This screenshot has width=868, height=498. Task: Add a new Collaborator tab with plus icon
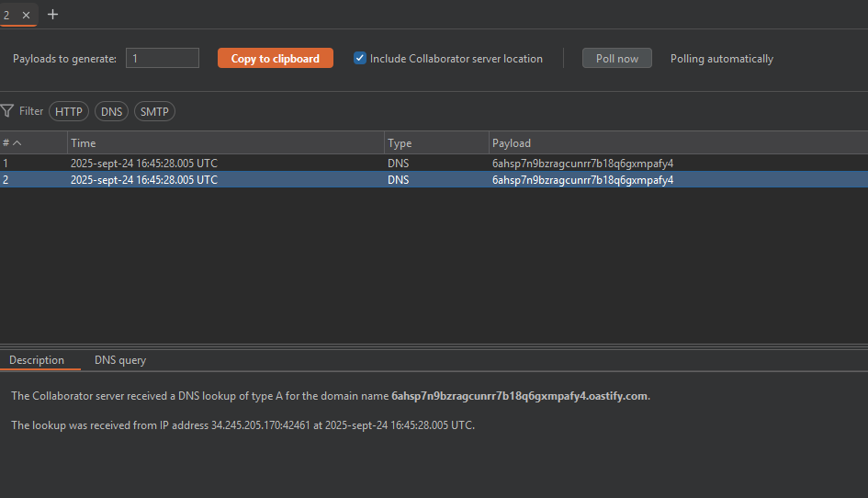coord(52,15)
